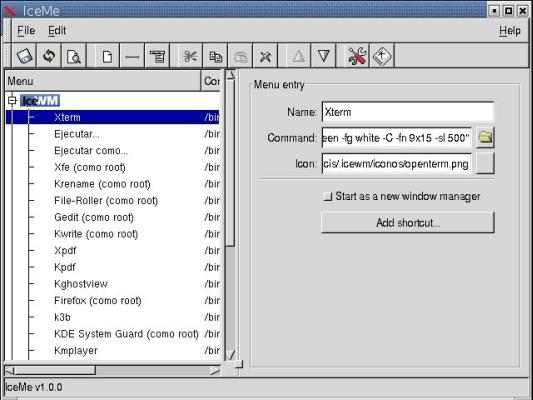The width and height of the screenshot is (533, 400).
Task: Click in the Icon path field
Action: tap(397, 163)
